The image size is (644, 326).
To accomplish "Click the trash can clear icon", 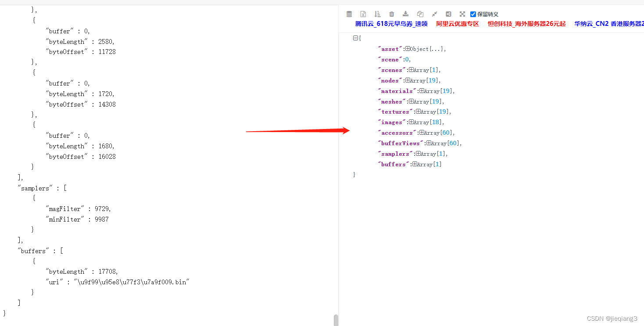I will tap(392, 14).
